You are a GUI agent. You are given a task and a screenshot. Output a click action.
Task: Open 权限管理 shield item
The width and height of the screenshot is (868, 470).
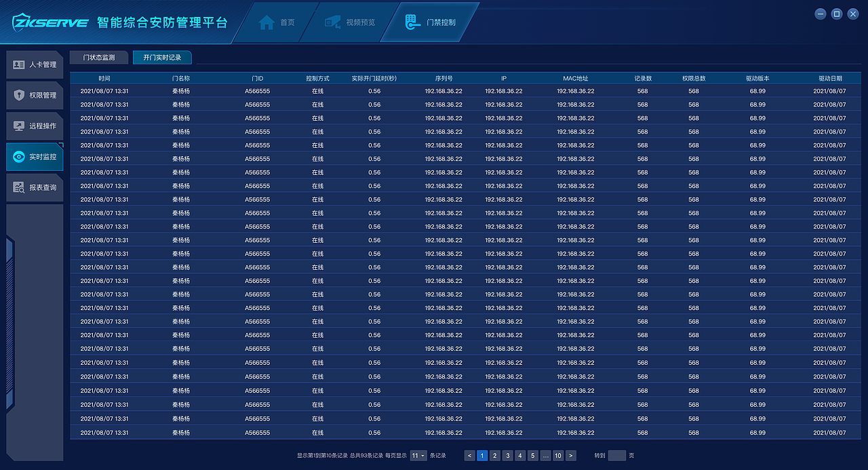point(35,95)
